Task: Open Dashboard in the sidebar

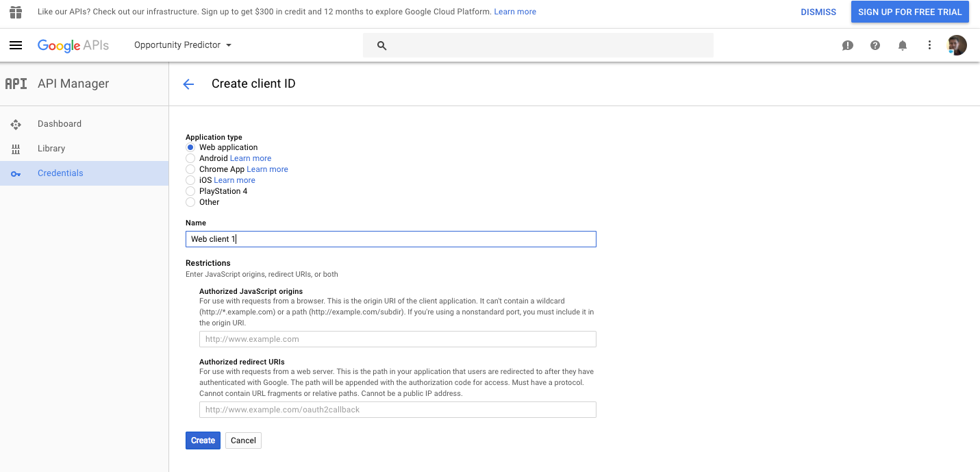Action: point(84,124)
